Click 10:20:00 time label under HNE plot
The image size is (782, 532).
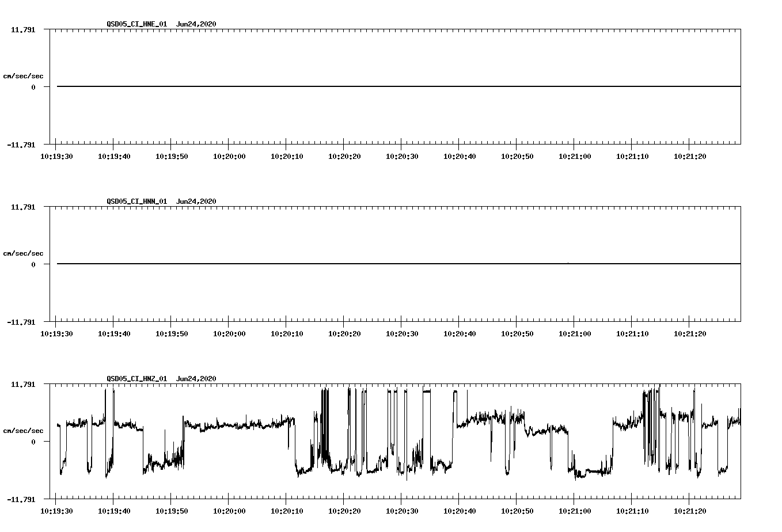[229, 156]
